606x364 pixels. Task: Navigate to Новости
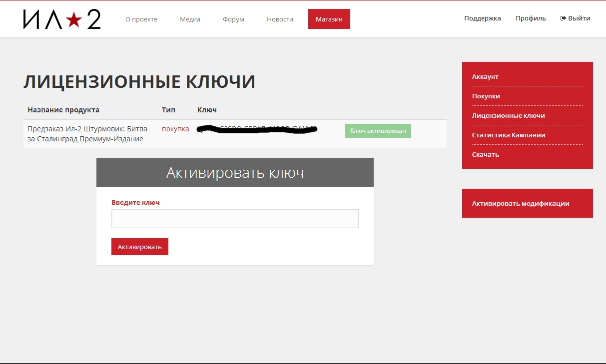[x=280, y=19]
